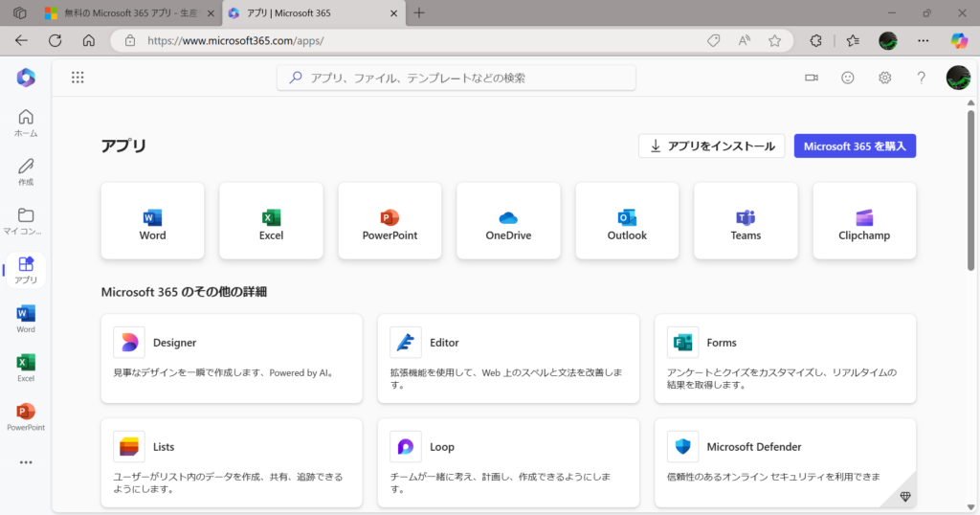Image resolution: width=980 pixels, height=515 pixels.
Task: Open the Microsoft Defender card
Action: tap(785, 463)
